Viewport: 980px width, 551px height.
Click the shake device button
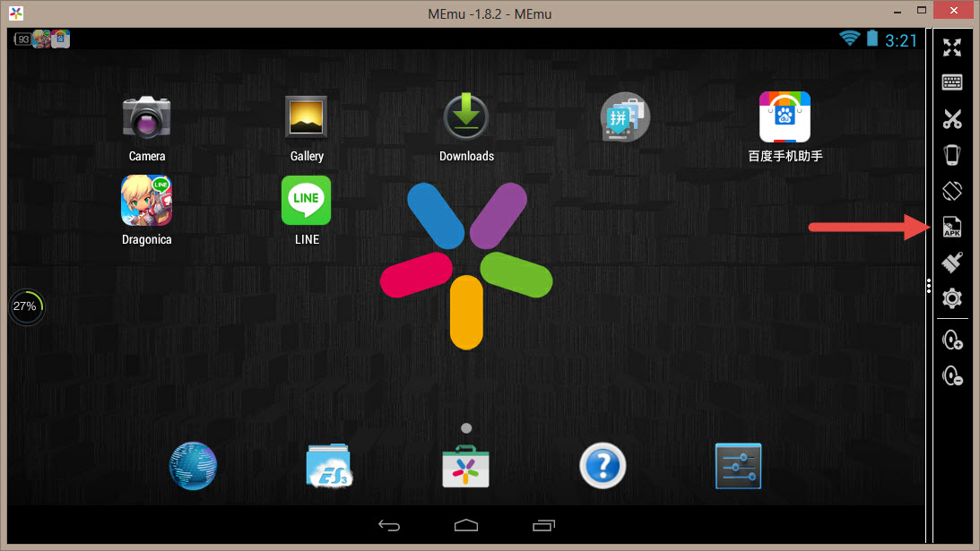[x=952, y=155]
